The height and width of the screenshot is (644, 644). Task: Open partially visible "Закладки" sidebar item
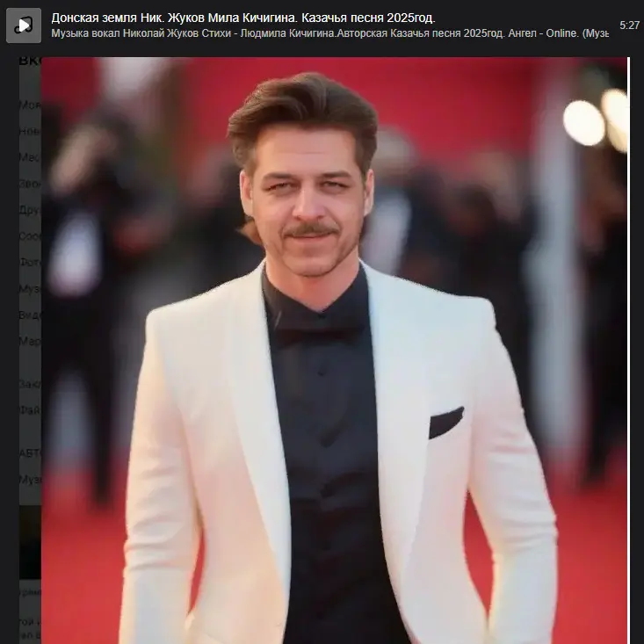click(x=29, y=384)
